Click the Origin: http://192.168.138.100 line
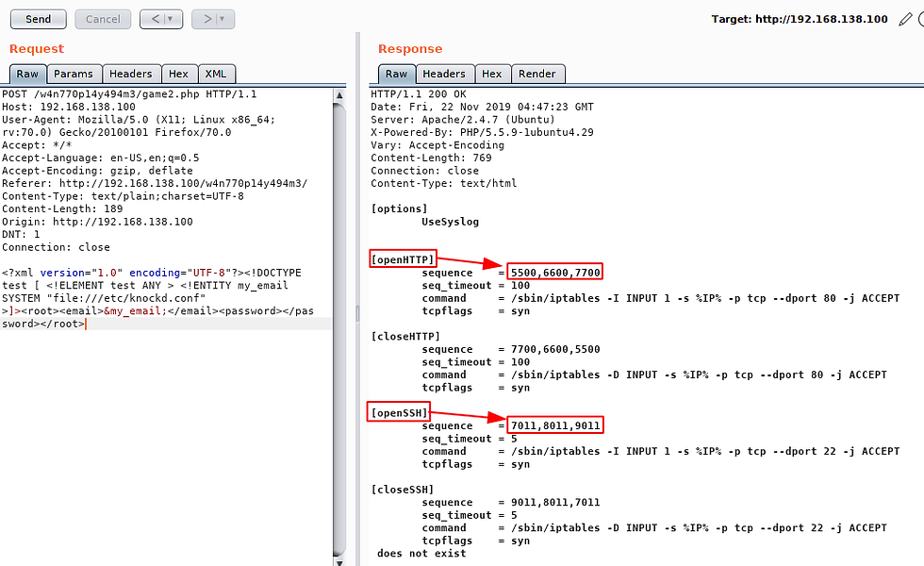 98,222
